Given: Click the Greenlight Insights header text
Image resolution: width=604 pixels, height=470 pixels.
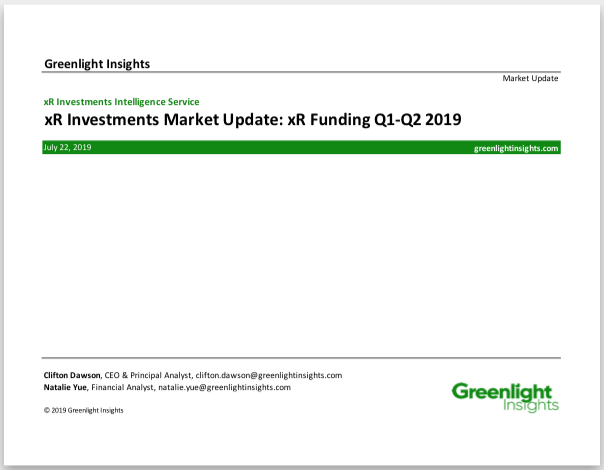Looking at the screenshot, I should 97,64.
